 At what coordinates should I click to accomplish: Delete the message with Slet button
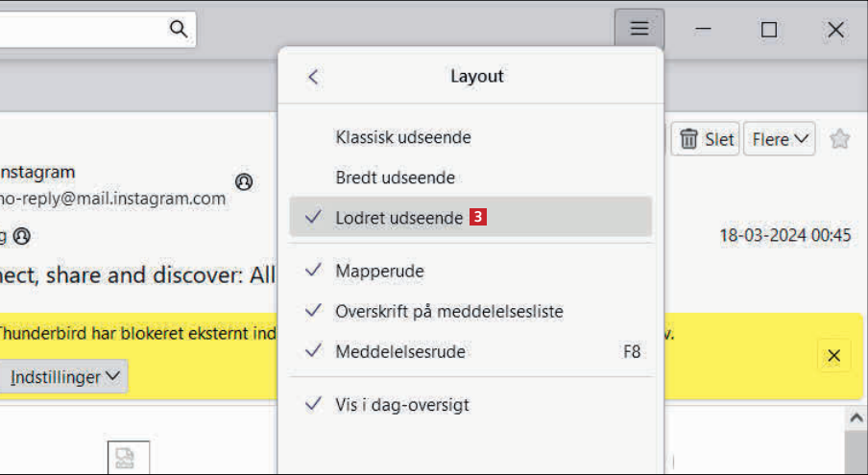[x=707, y=139]
